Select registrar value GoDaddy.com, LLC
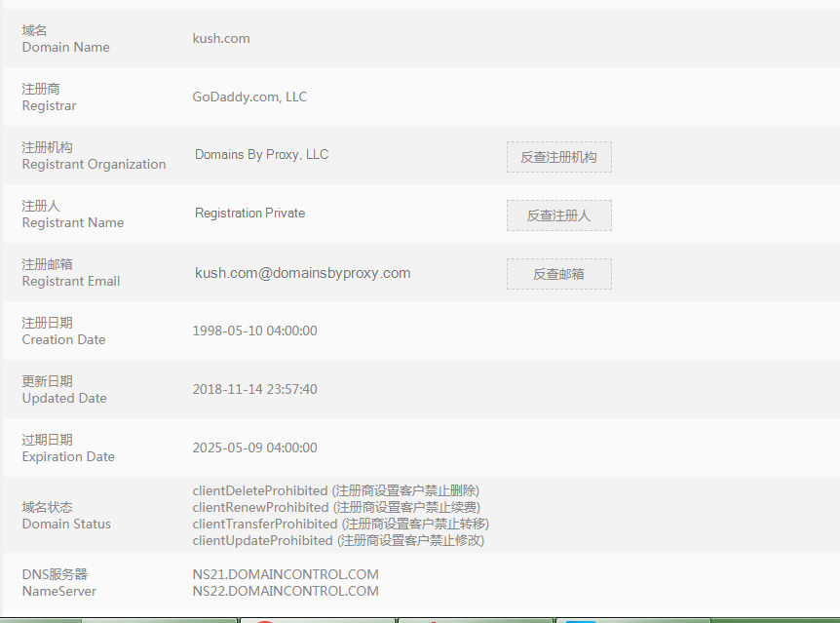Screen dimensions: 840x623 tap(249, 97)
